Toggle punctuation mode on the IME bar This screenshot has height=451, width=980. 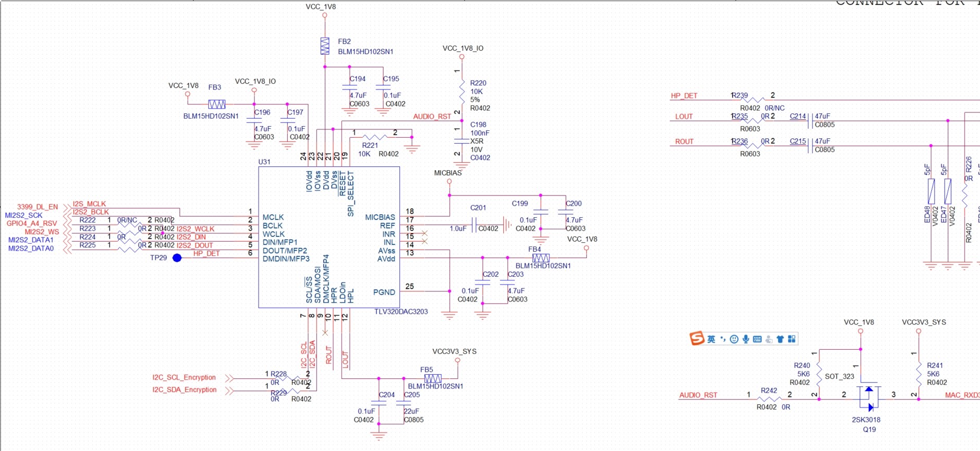click(x=723, y=339)
